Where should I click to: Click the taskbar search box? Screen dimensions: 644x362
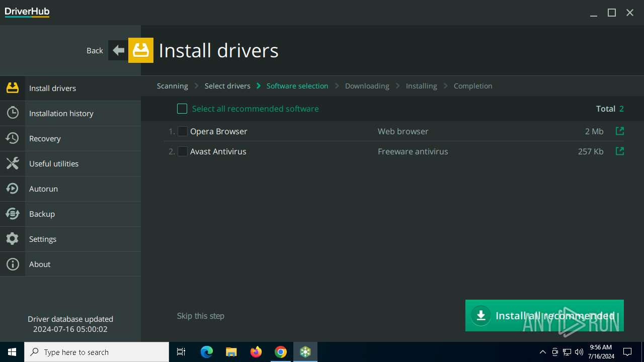[97, 352]
